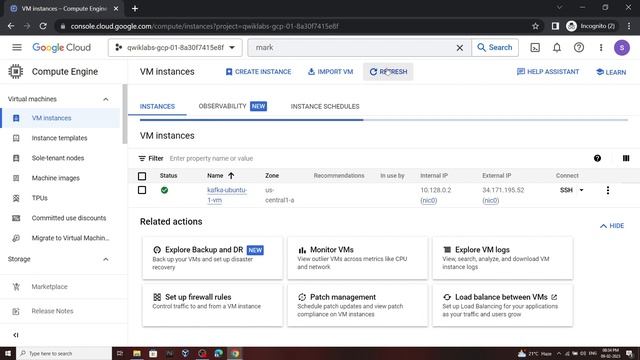
Task: Open Instance templates in sidebar
Action: [x=60, y=138]
